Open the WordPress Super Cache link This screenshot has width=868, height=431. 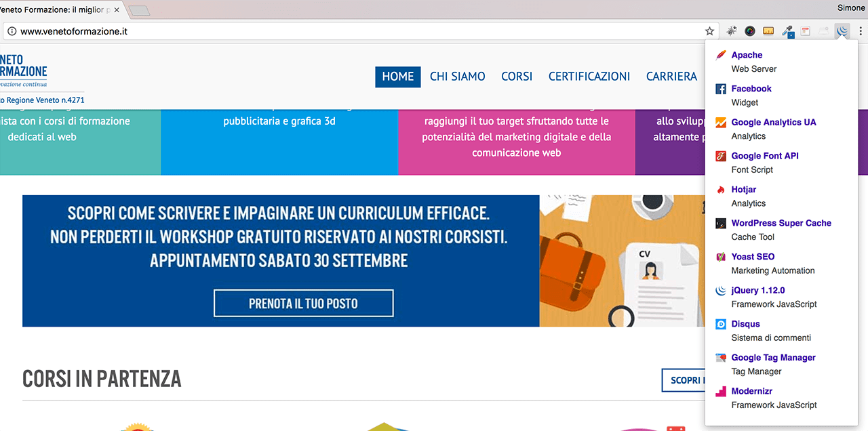click(781, 223)
